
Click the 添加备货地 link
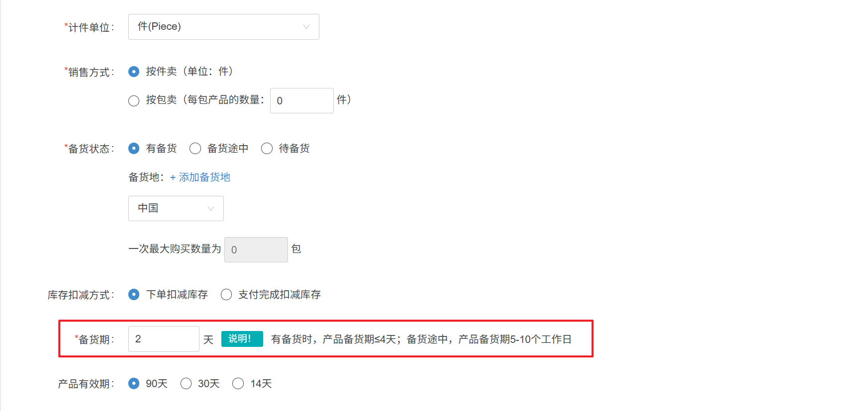[204, 177]
